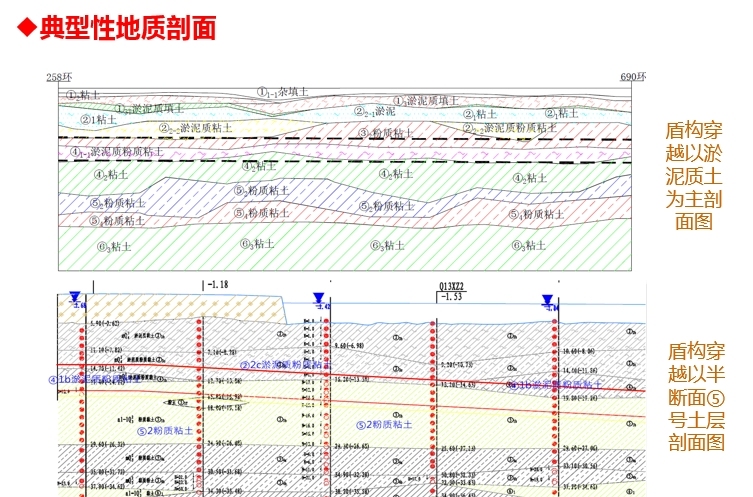Image resolution: width=753 pixels, height=497 pixels.
Task: Click the leftmost ⑥3粘土 label in upper section
Action: pos(112,245)
